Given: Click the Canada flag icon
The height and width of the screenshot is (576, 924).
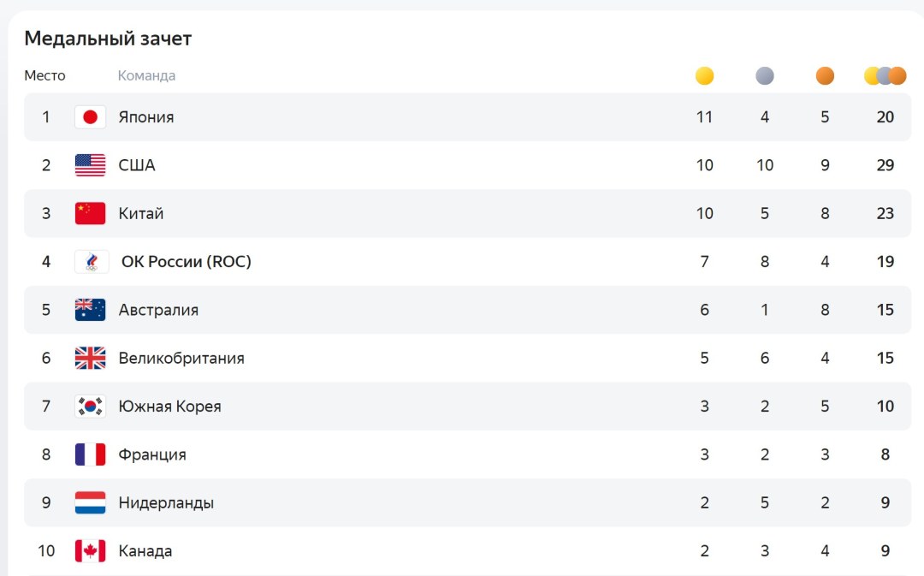Looking at the screenshot, I should tap(90, 551).
